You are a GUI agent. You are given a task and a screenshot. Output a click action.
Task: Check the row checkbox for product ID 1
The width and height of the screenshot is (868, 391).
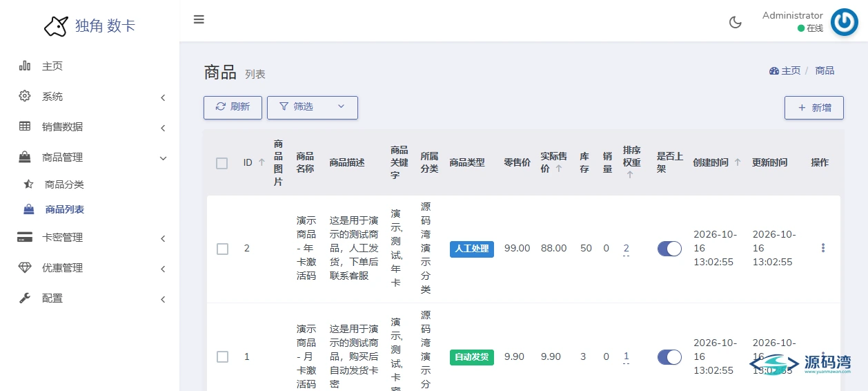click(222, 356)
